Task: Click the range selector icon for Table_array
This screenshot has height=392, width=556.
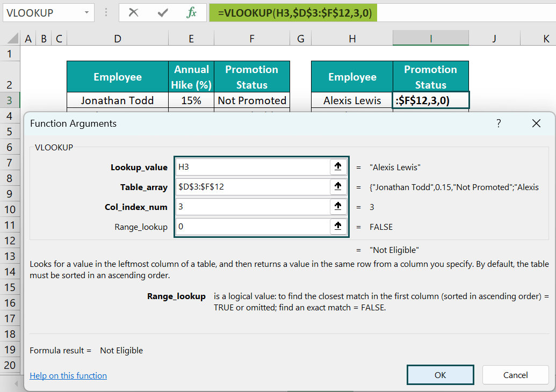Action: click(x=338, y=186)
